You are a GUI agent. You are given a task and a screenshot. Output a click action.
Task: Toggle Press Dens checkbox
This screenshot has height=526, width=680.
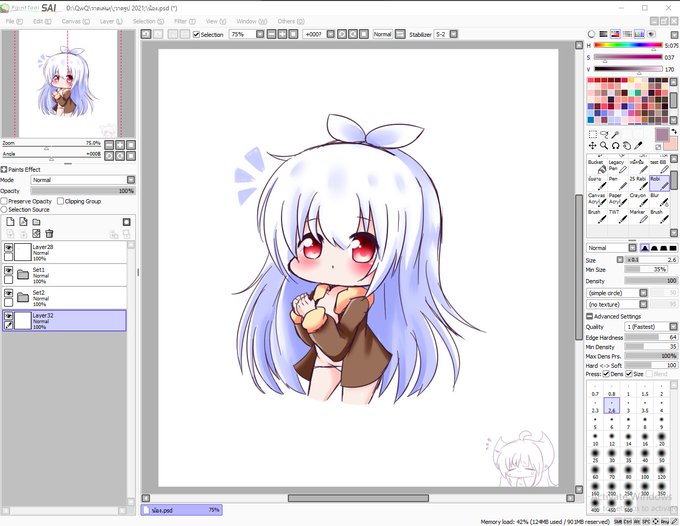pos(606,374)
